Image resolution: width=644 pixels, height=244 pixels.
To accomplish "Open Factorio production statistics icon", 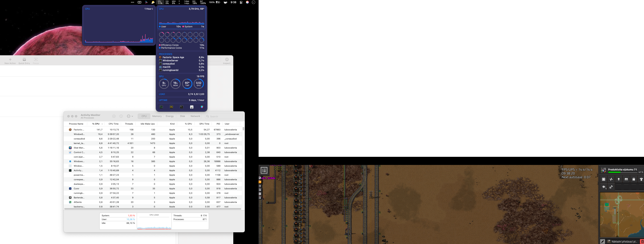I will [x=611, y=179].
